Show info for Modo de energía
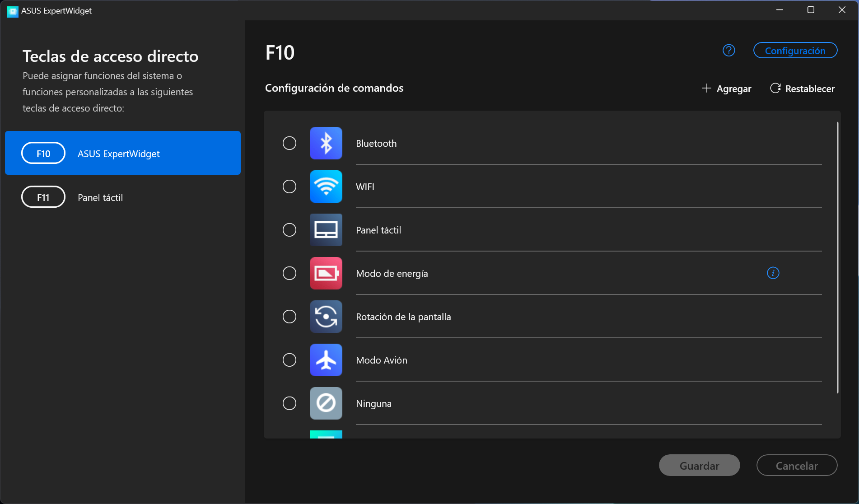859x504 pixels. point(773,273)
